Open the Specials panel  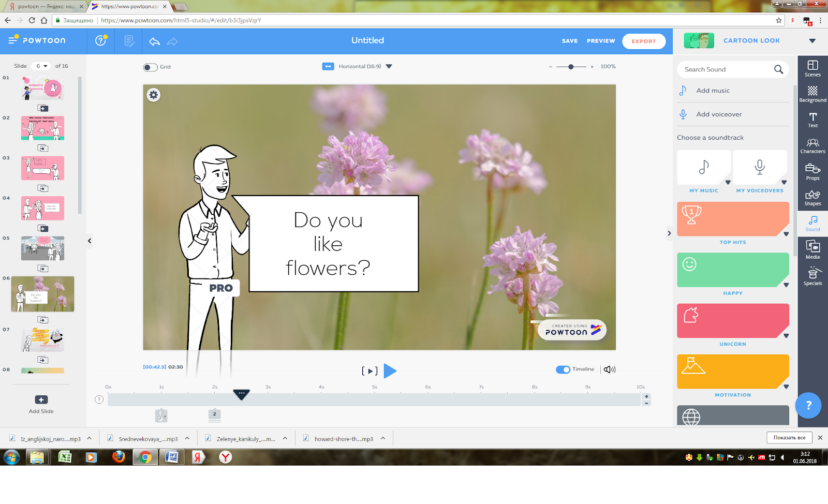pos(813,276)
